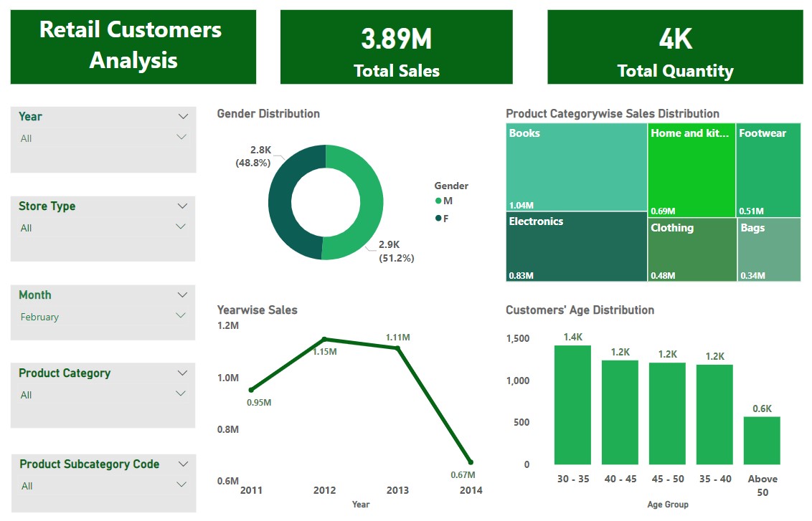Click the Store Type header chevron
Viewport: 812px width, 521px height.
[182, 206]
